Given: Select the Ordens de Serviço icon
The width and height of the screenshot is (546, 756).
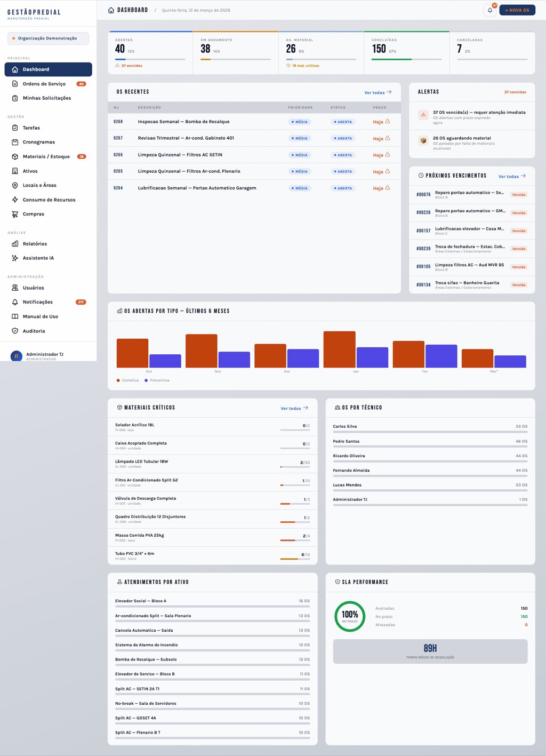Looking at the screenshot, I should pyautogui.click(x=14, y=83).
